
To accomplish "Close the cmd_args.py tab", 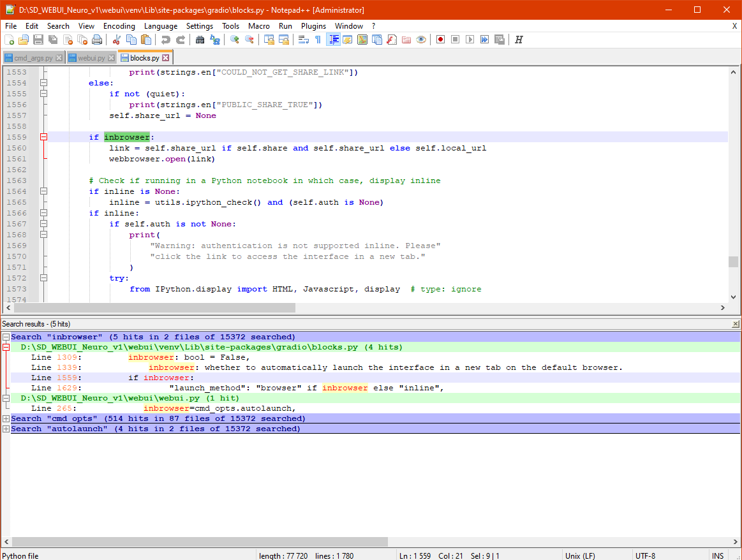I will click(x=59, y=58).
